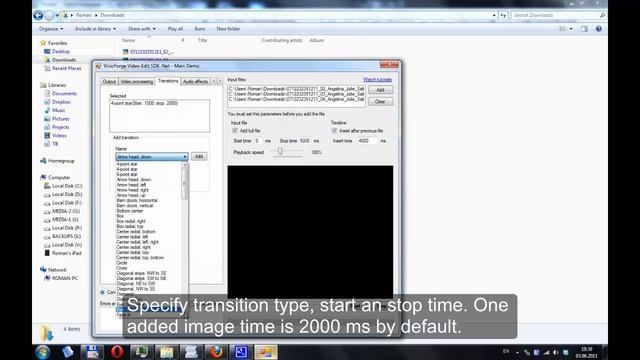Viewport: 640px width, 360px height.
Task: Expand the Include in library menu
Action: pos(96,29)
